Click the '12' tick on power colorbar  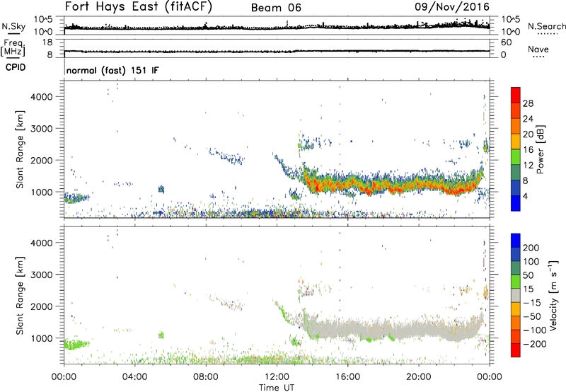click(x=528, y=165)
